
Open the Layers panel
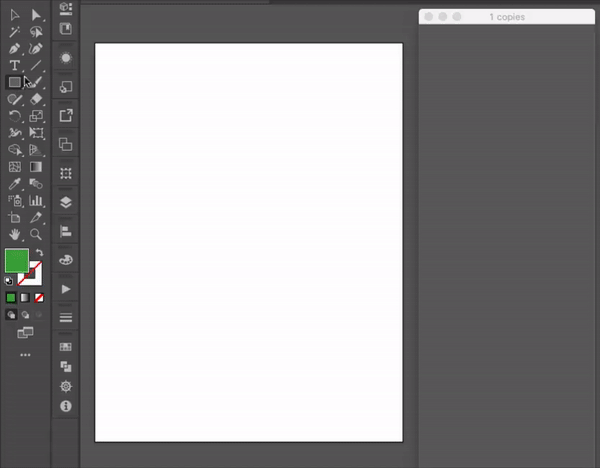click(66, 202)
